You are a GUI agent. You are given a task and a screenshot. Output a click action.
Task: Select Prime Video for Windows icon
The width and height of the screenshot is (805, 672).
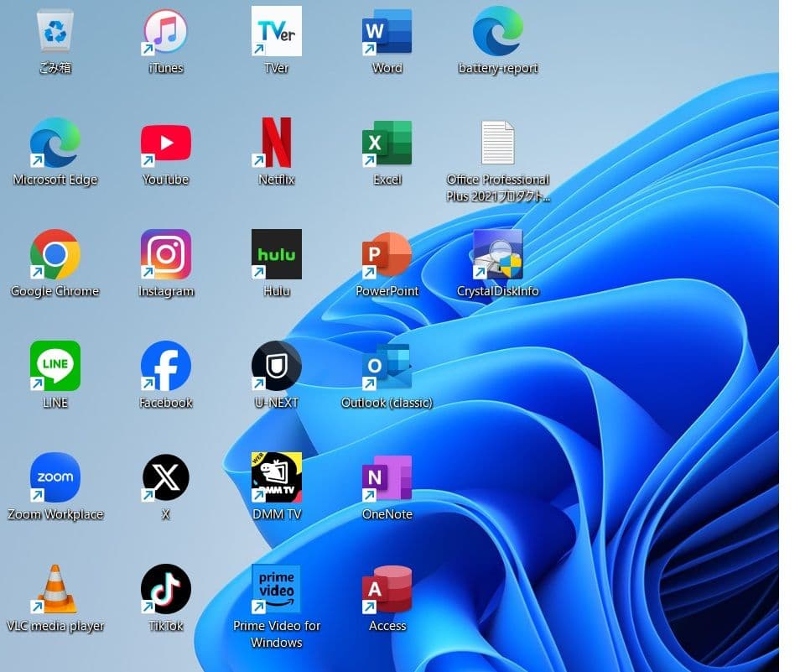pos(276,589)
